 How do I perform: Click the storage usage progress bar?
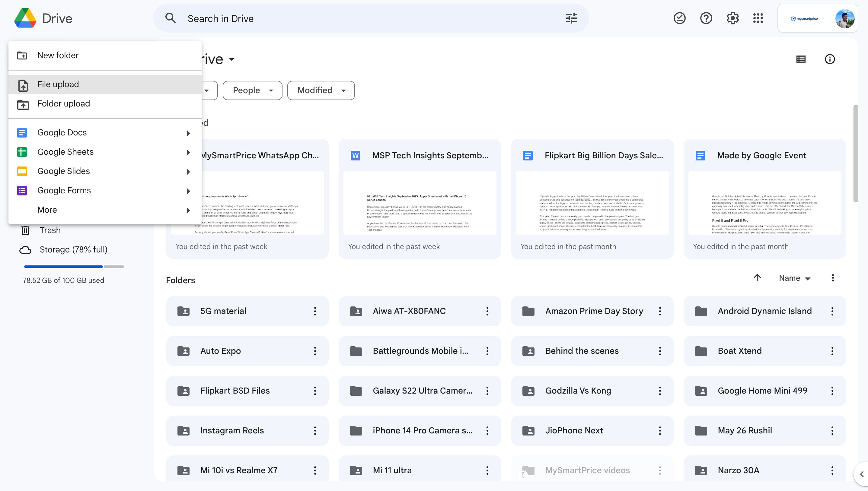[74, 266]
